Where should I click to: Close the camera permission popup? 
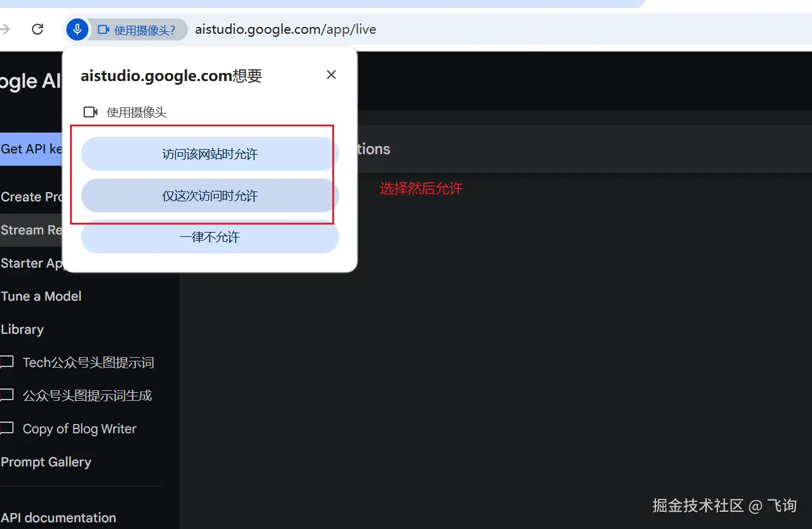pyautogui.click(x=331, y=75)
